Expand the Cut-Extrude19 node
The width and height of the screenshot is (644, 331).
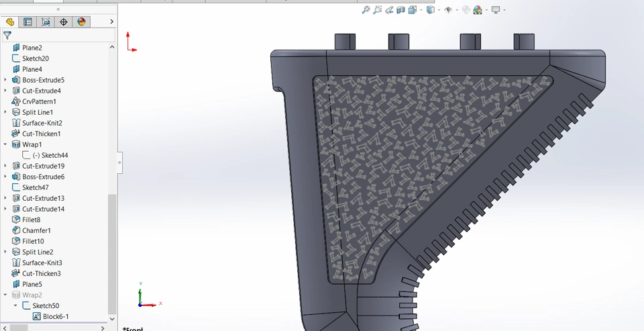5,166
